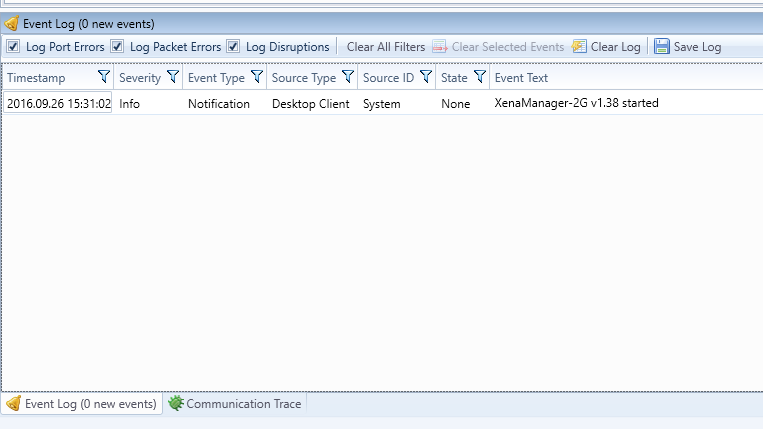Click the Clear Selected Events icon
Viewport: 763px width, 429px height.
tap(440, 47)
